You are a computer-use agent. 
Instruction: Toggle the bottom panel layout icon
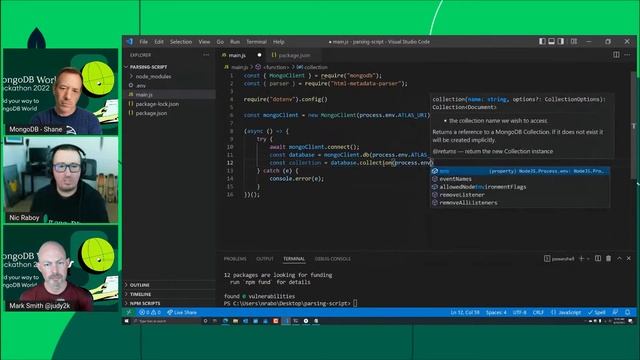click(x=551, y=41)
